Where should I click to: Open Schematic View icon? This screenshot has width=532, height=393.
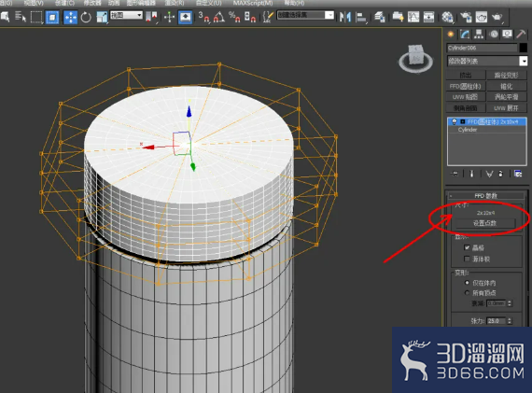coord(428,17)
